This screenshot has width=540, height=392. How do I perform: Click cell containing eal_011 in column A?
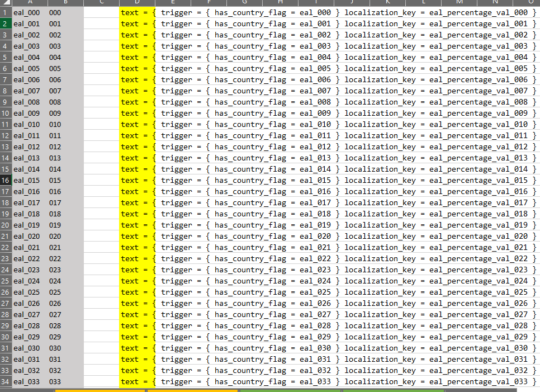[x=30, y=136]
